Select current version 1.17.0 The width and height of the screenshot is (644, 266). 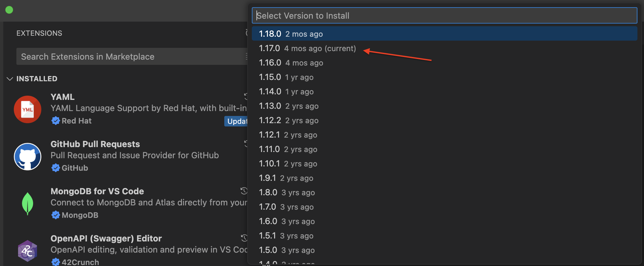444,48
